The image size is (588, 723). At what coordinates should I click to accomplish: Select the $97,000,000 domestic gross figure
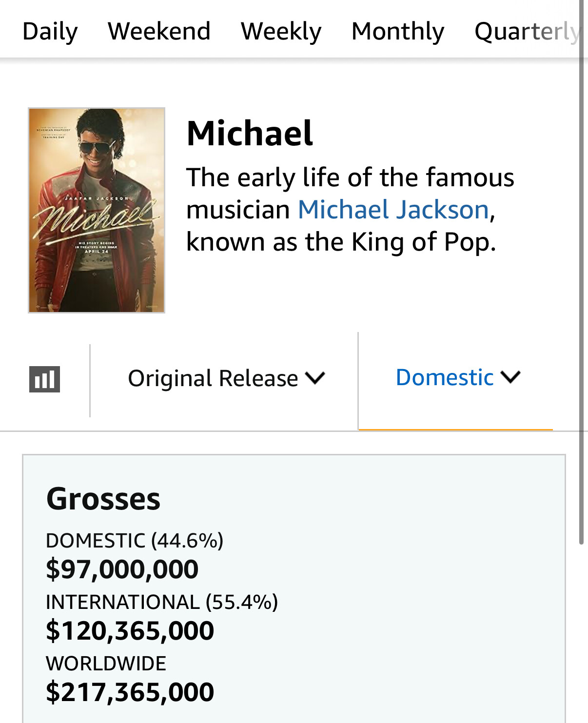(122, 569)
